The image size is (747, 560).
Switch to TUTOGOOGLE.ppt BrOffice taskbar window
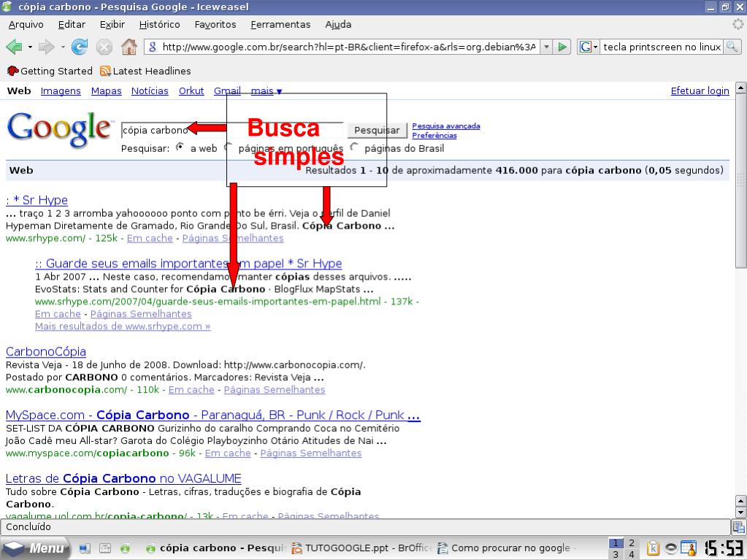361,548
